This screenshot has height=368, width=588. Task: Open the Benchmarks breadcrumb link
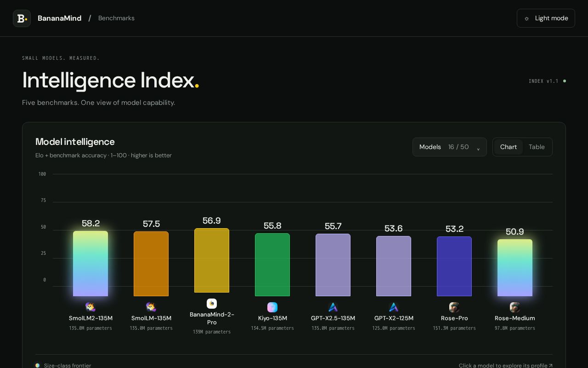click(x=116, y=18)
